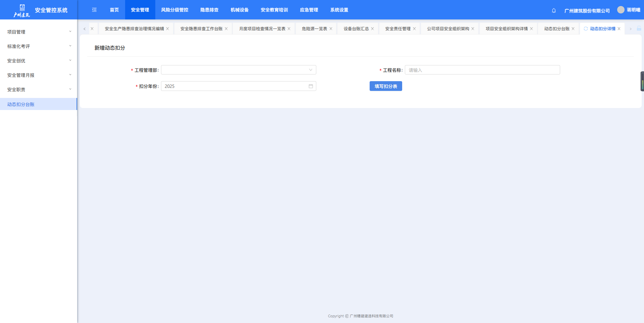
Task: Expand the 项目管理 sidebar menu
Action: [39, 32]
